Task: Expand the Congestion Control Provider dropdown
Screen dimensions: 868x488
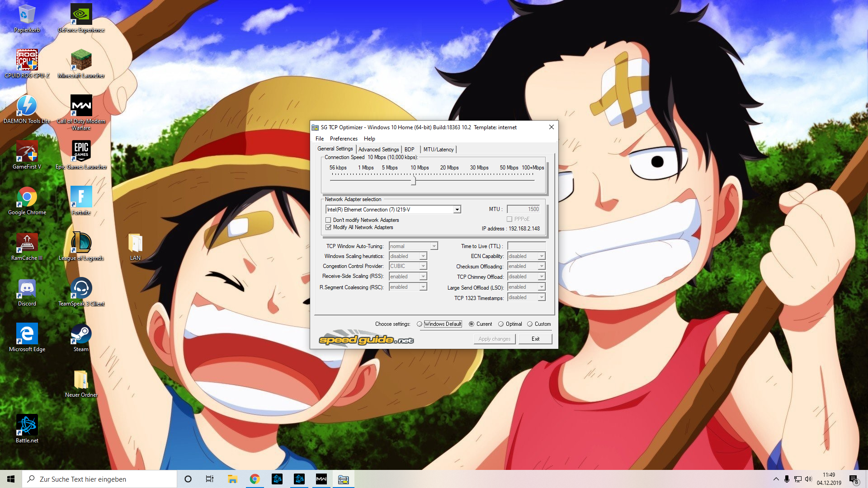Action: [x=423, y=266]
